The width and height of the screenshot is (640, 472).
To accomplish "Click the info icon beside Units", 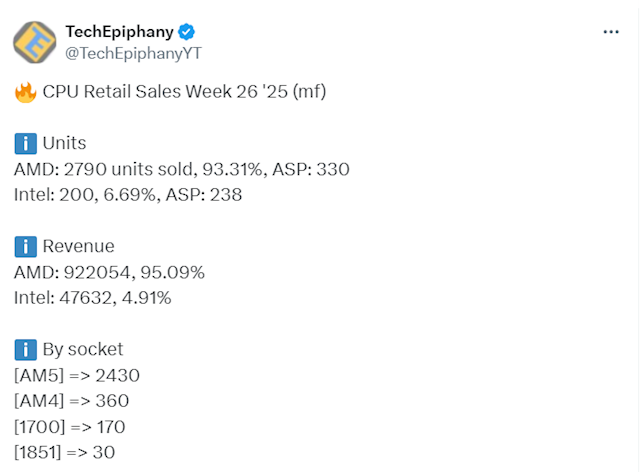I will pos(26,143).
